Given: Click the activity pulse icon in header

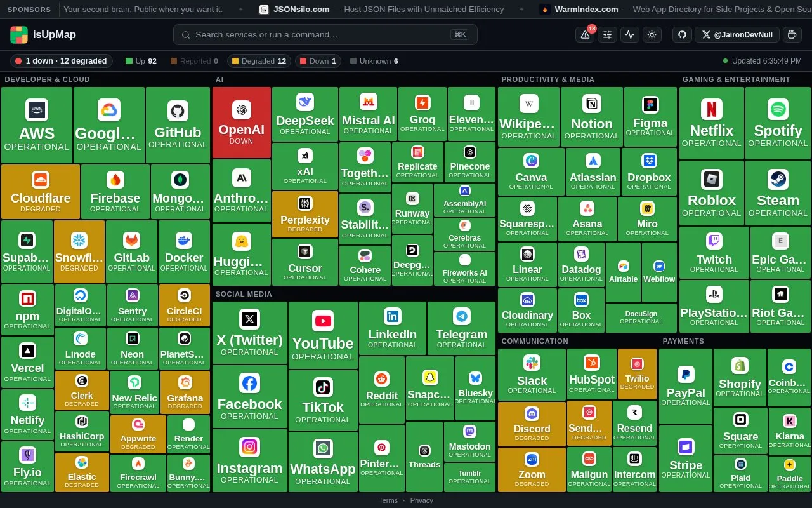Looking at the screenshot, I should coord(630,35).
